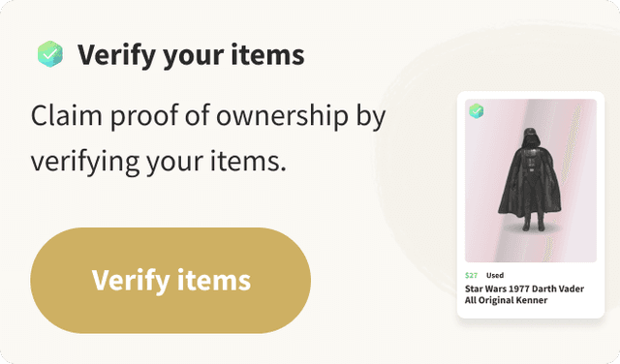Click the Used condition label
Image resolution: width=620 pixels, height=364 pixels.
point(495,275)
